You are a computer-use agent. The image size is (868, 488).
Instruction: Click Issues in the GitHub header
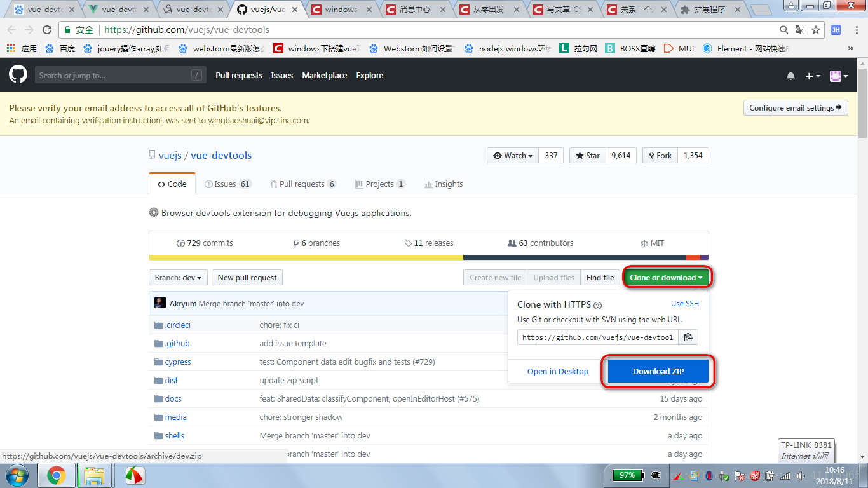click(282, 75)
